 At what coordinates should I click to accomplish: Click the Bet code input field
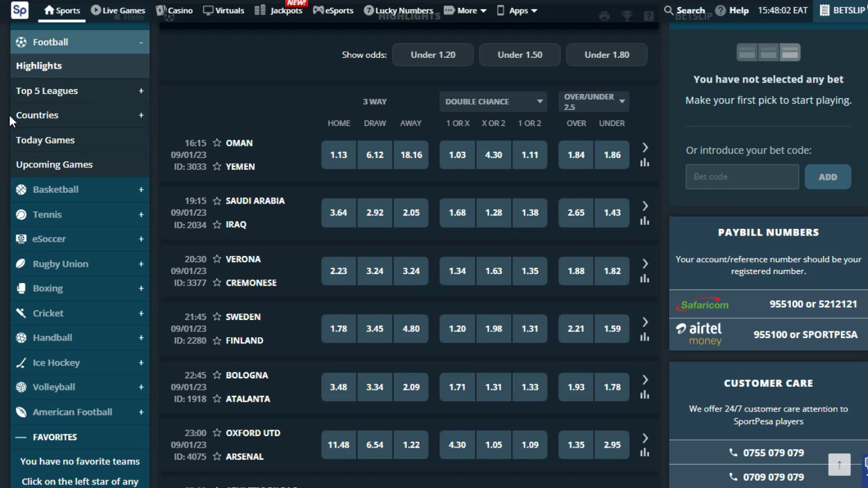pos(742,177)
